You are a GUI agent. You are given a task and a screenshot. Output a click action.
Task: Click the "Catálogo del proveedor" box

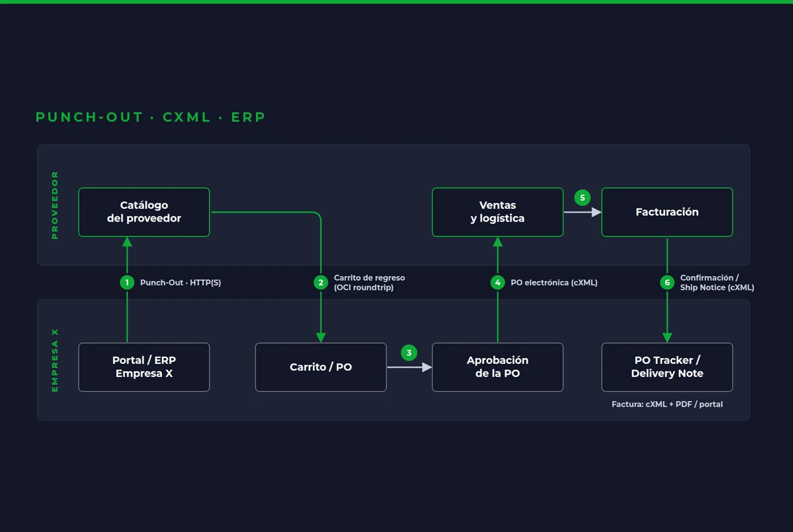click(x=144, y=212)
